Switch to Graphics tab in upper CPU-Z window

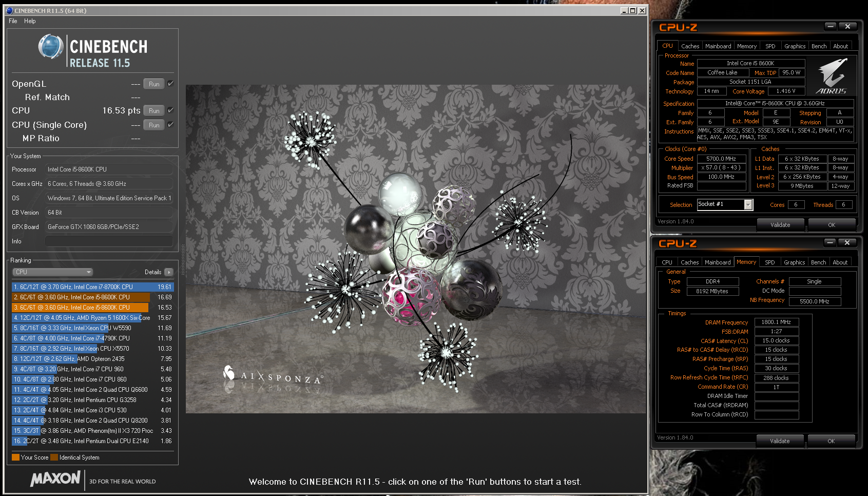(795, 46)
